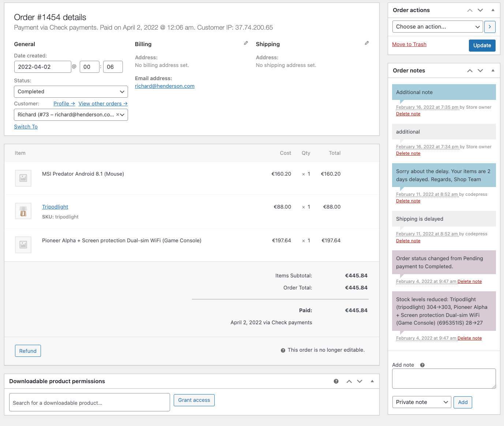Click the Move to Trash link
504x426 pixels.
pyautogui.click(x=409, y=44)
